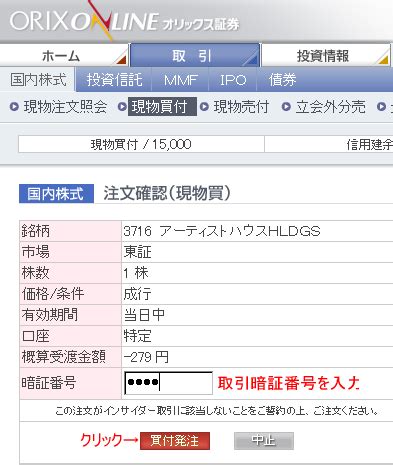
Task: Select the 投資信託 sub-tab
Action: [114, 80]
